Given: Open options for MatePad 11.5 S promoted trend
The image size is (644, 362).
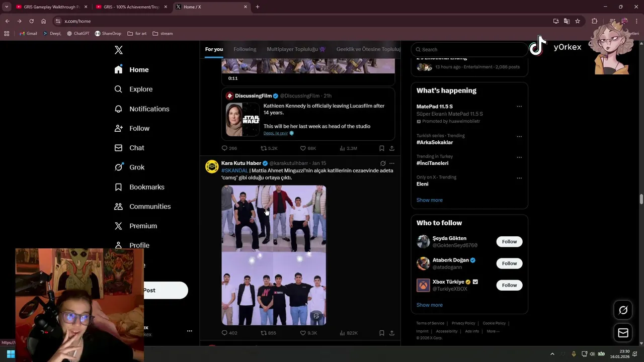Looking at the screenshot, I should pyautogui.click(x=519, y=107).
